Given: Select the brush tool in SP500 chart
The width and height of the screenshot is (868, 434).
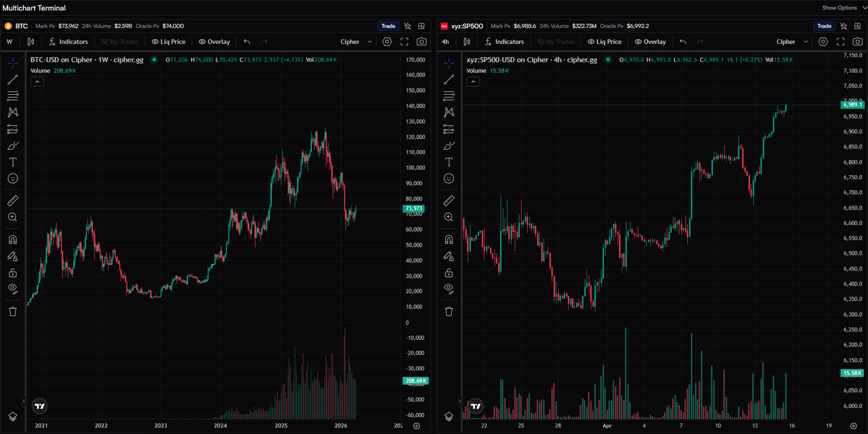Looking at the screenshot, I should (x=448, y=146).
